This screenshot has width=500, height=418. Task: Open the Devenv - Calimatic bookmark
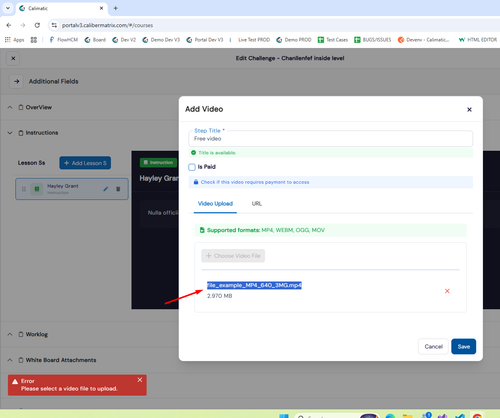coord(423,40)
